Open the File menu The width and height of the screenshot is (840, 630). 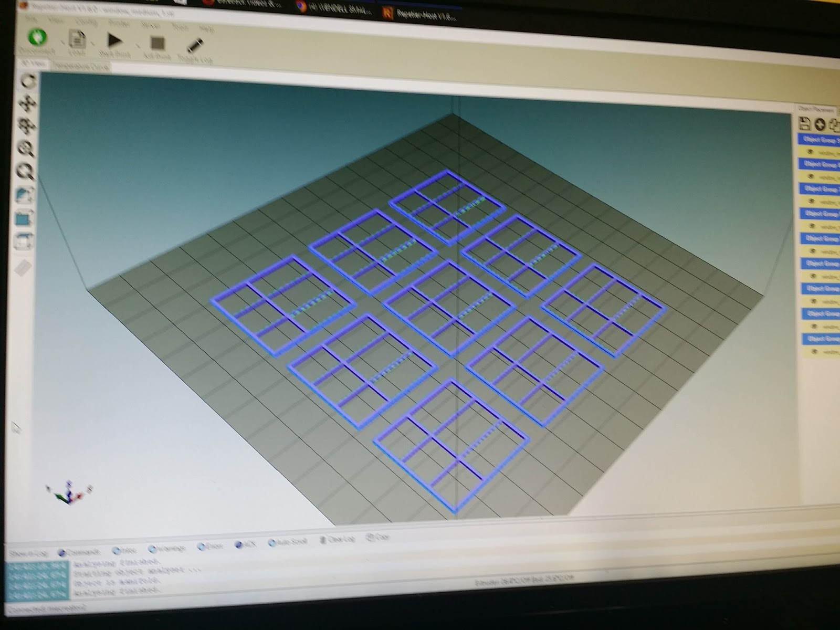[31, 19]
